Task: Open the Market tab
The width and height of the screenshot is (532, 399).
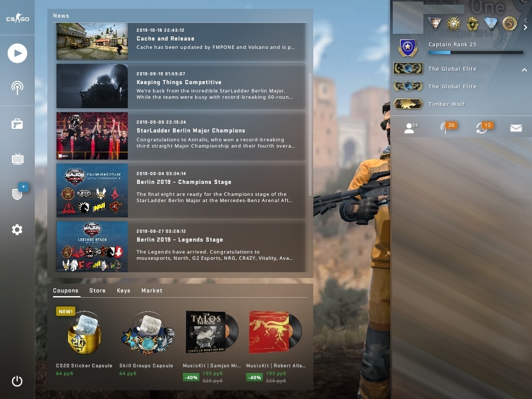Action: [x=152, y=290]
